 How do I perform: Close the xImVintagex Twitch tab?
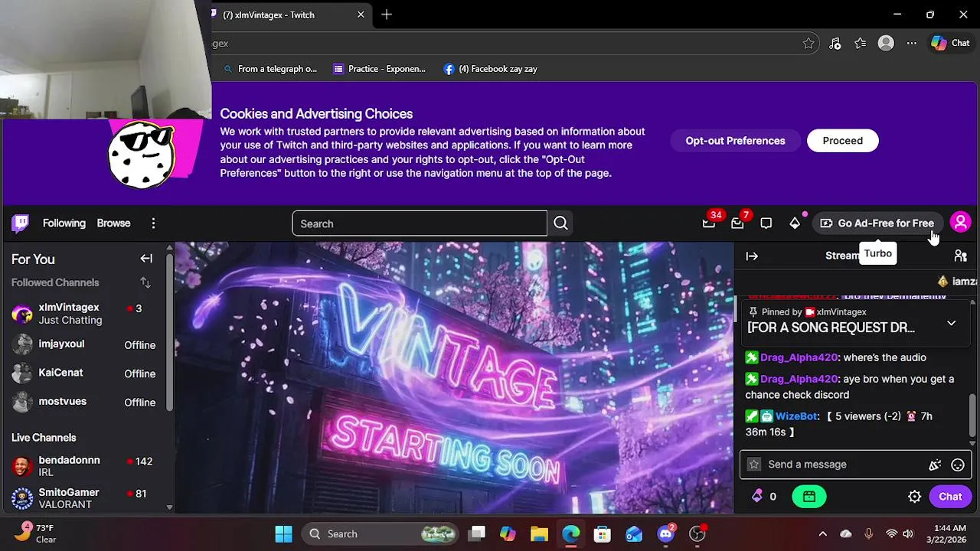(x=361, y=15)
